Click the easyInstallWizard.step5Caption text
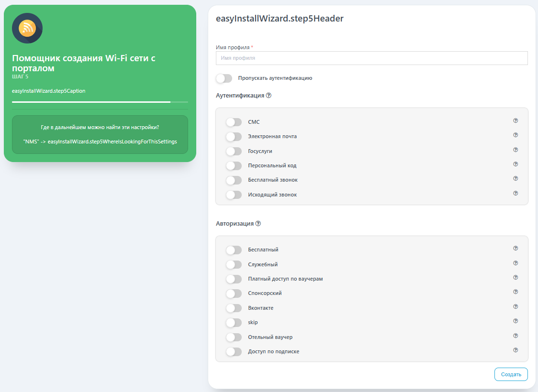 coord(49,91)
